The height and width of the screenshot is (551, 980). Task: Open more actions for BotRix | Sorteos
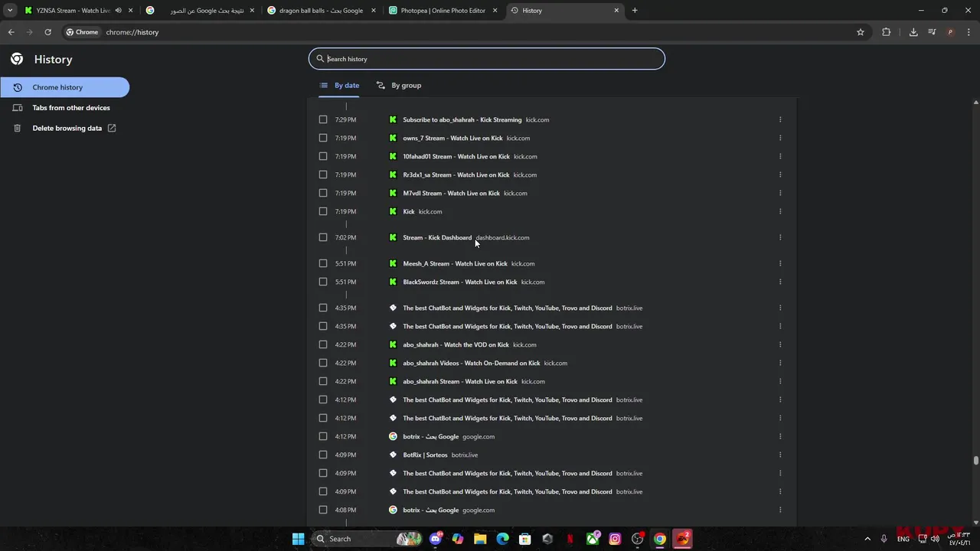[x=780, y=455]
